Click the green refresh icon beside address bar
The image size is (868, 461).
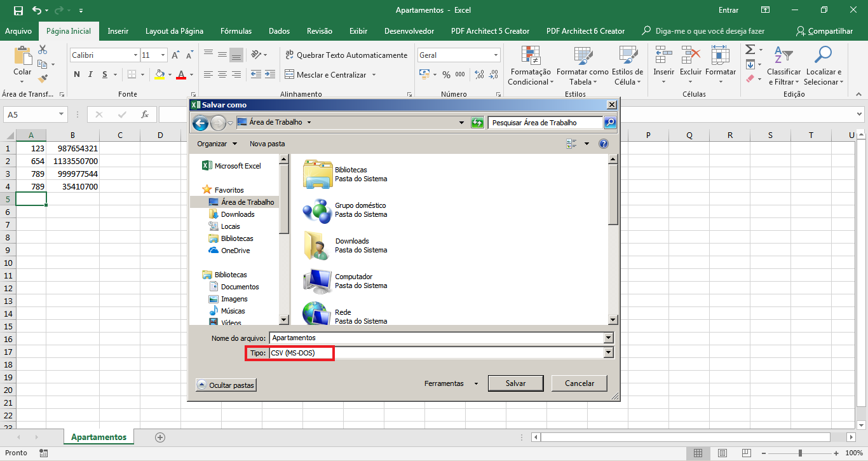477,123
